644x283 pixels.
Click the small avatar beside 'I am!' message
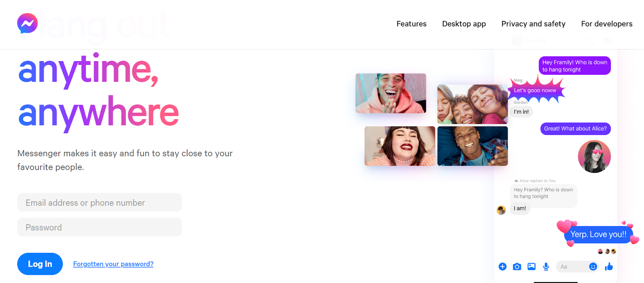click(x=501, y=210)
